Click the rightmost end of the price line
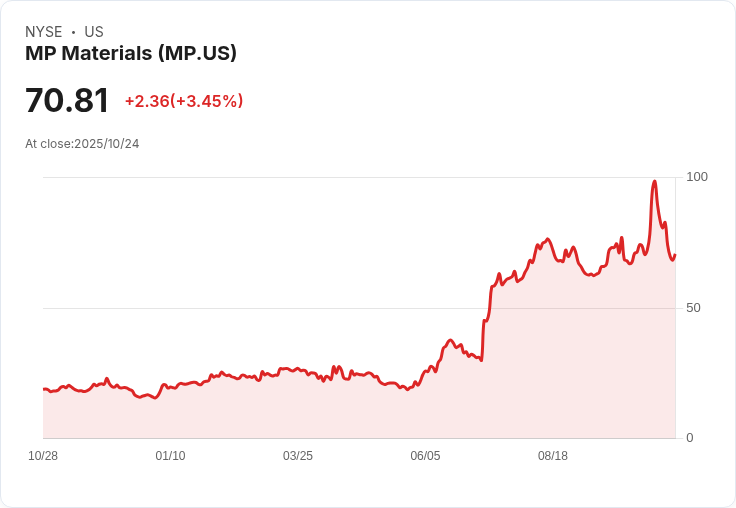736x508 pixels. (675, 255)
